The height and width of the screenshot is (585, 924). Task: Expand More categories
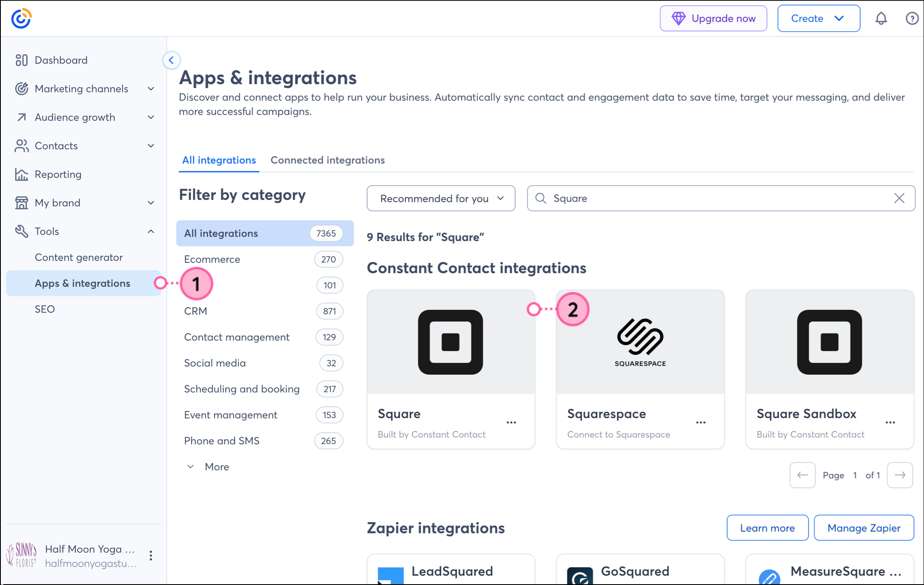pyautogui.click(x=208, y=467)
